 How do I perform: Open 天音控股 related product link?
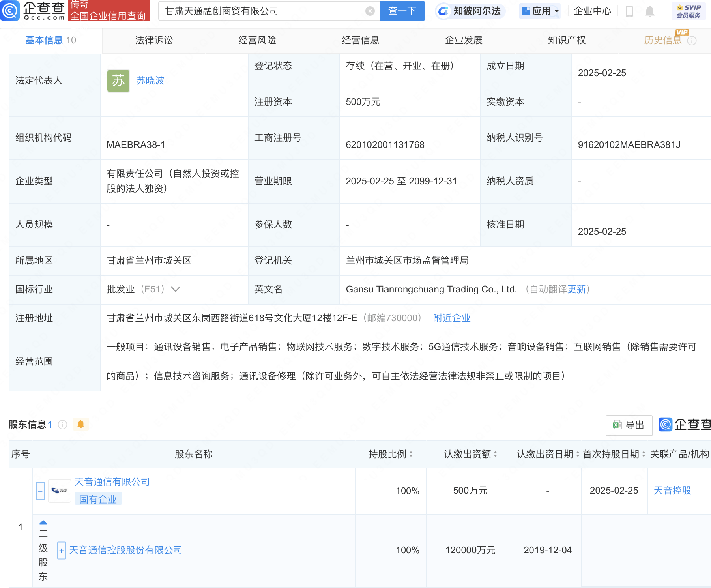coord(672,491)
